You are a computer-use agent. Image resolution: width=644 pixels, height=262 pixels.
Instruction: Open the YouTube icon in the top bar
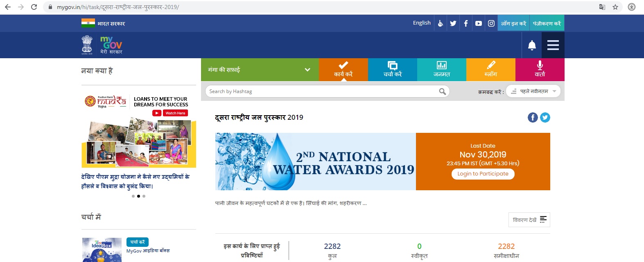tap(479, 23)
